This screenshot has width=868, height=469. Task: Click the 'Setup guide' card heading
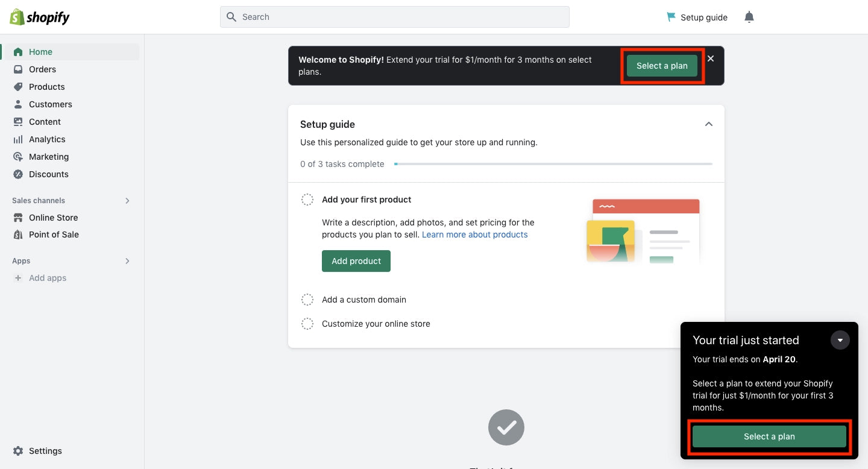point(327,124)
